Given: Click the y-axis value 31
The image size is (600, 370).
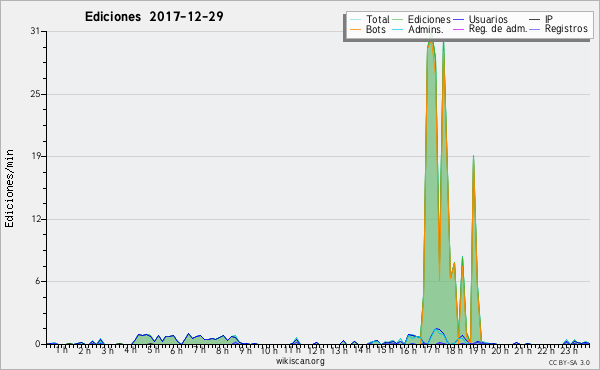Looking at the screenshot, I should (35, 31).
